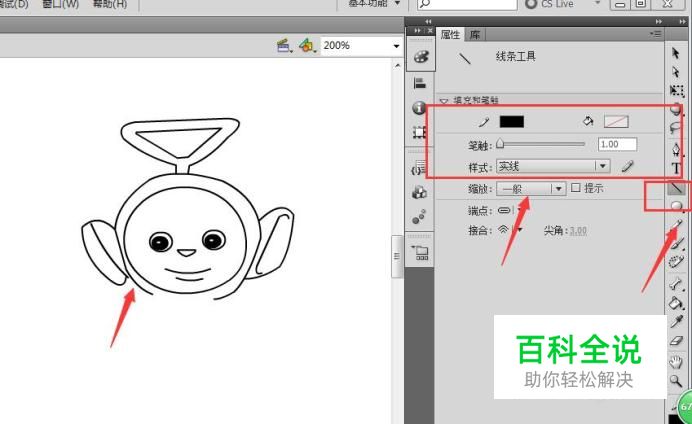Open the Transform panel icon
Viewport: 692px width, 424px height.
tap(419, 132)
